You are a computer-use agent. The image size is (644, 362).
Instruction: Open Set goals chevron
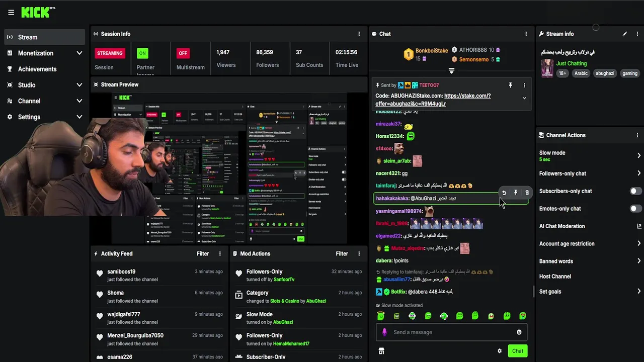639,292
